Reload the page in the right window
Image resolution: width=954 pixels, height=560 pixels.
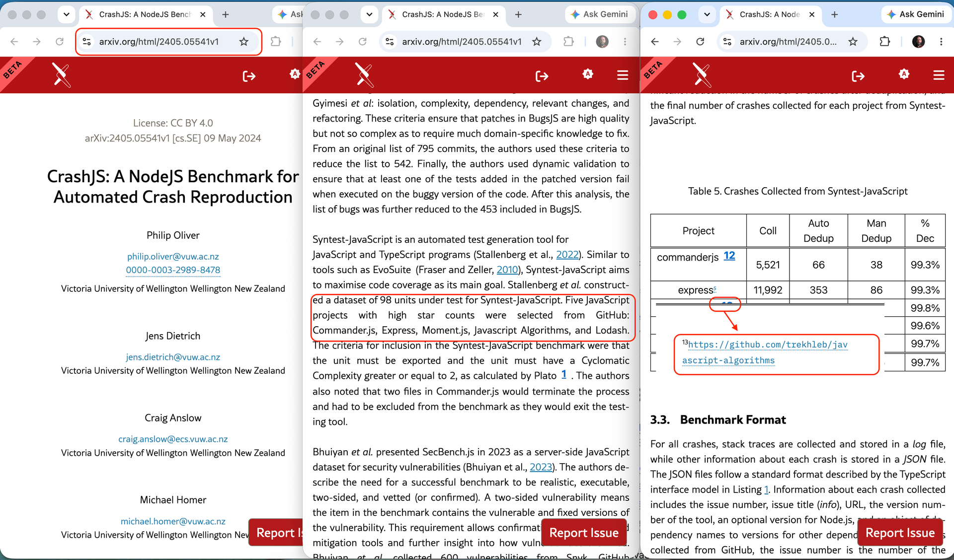(700, 42)
